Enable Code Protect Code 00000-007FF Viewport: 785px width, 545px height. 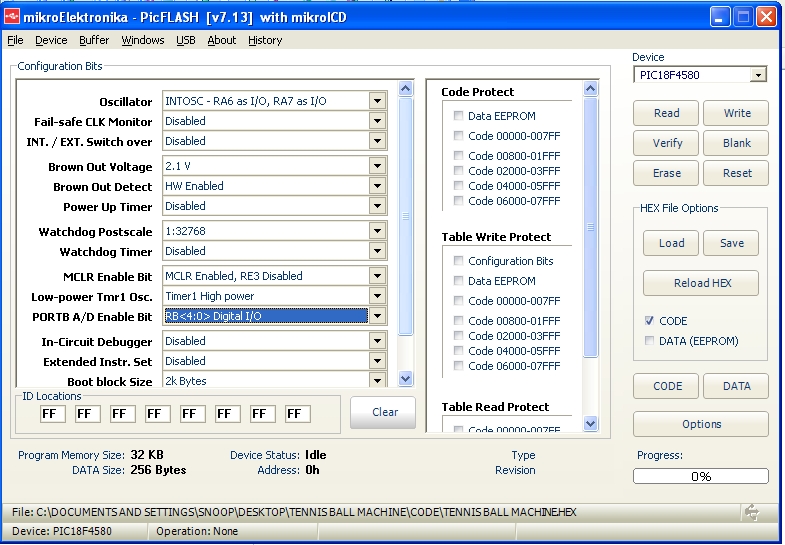(458, 136)
